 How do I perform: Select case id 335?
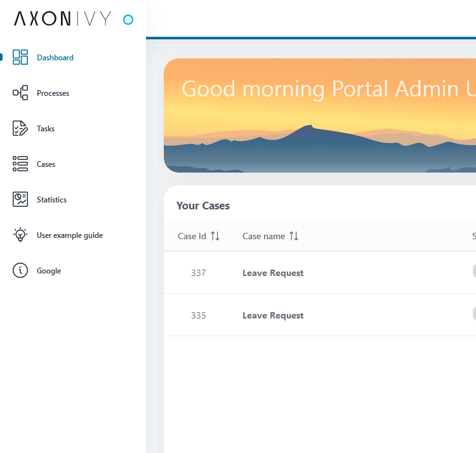coord(199,315)
